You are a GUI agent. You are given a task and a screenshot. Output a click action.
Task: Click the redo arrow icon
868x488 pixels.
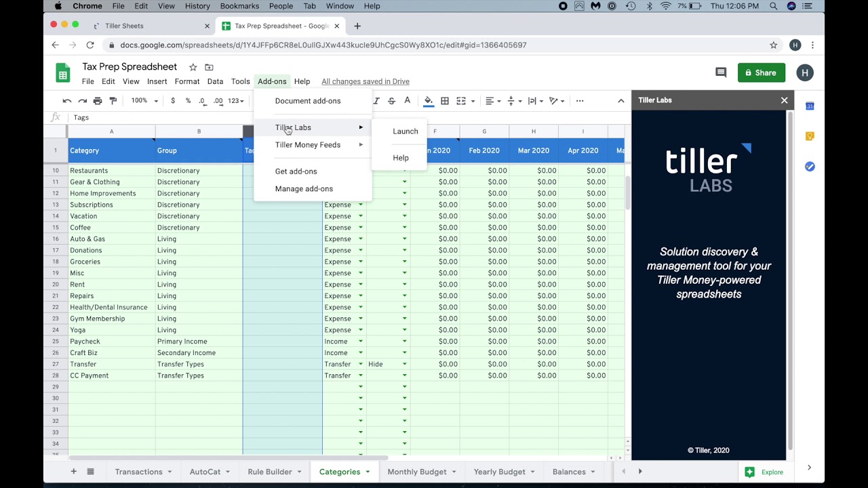coord(82,101)
